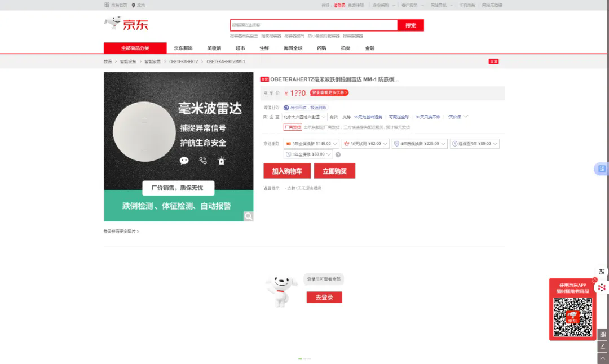
Task: Click the blue floating sidebar icon
Action: point(602,169)
